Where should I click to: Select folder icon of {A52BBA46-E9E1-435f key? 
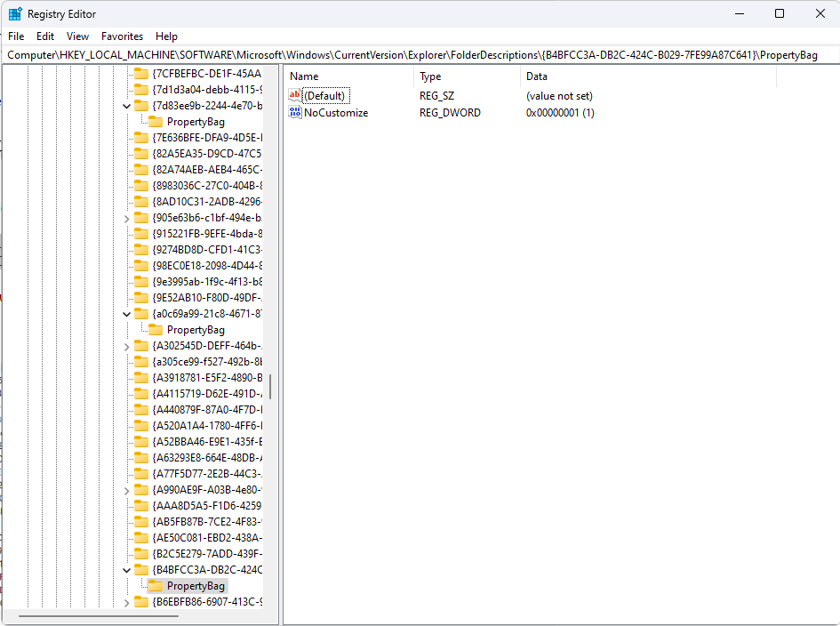pyautogui.click(x=141, y=442)
